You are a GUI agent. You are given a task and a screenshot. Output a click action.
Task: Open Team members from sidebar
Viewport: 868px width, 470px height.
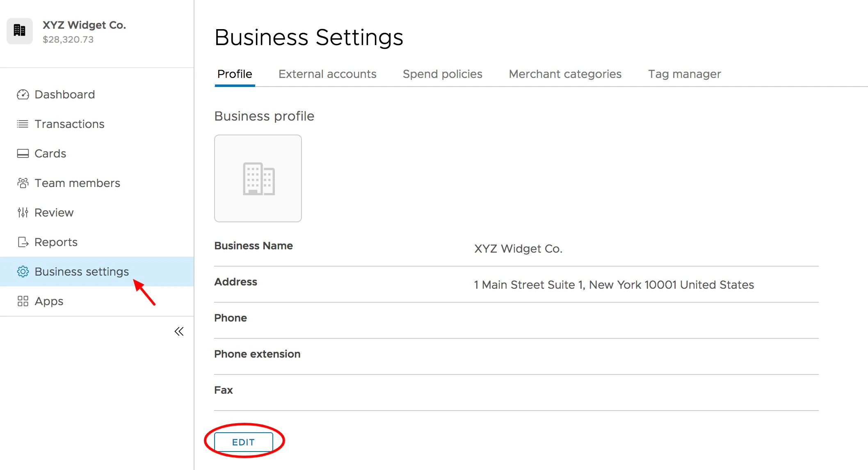(77, 183)
